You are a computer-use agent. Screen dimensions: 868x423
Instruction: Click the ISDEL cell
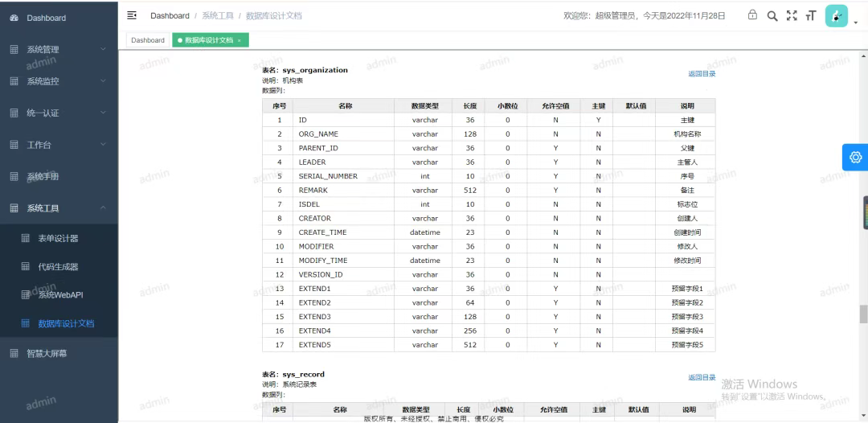tap(343, 204)
